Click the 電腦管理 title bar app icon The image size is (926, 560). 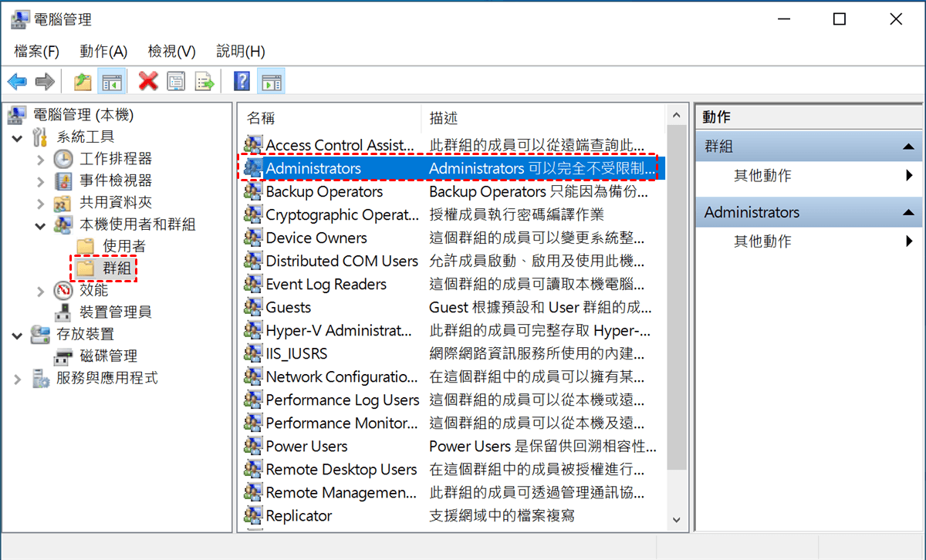(x=21, y=20)
